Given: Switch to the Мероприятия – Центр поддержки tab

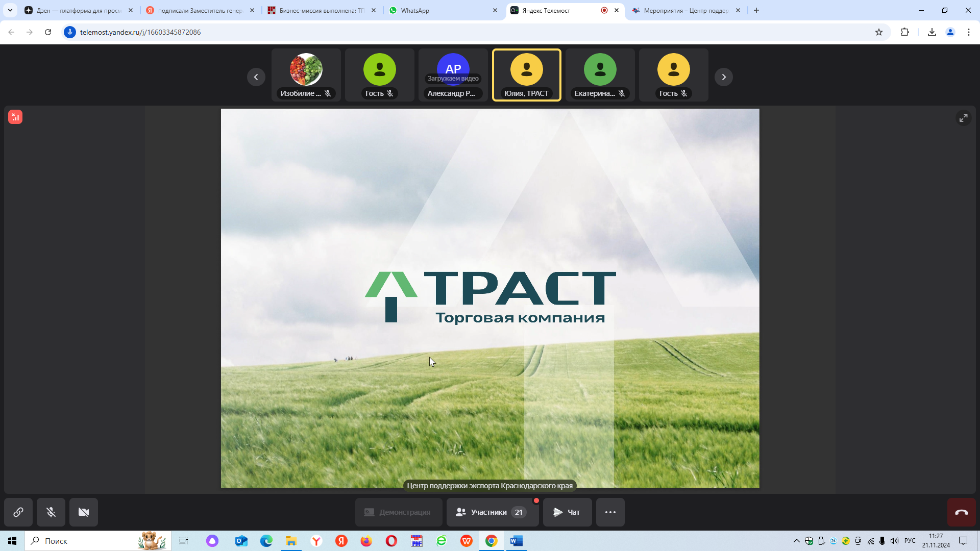Looking at the screenshot, I should pos(684,10).
